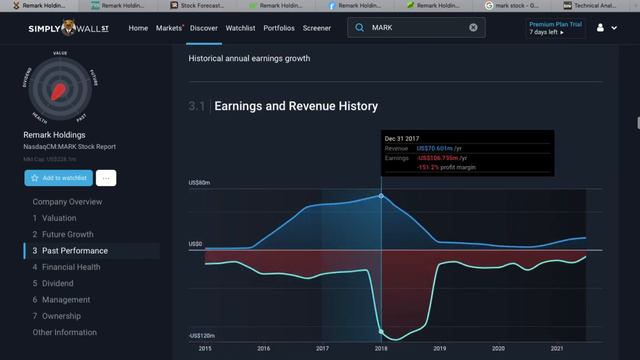The height and width of the screenshot is (360, 640).
Task: Click the Earnings and Revenue History heading
Action: (x=296, y=106)
